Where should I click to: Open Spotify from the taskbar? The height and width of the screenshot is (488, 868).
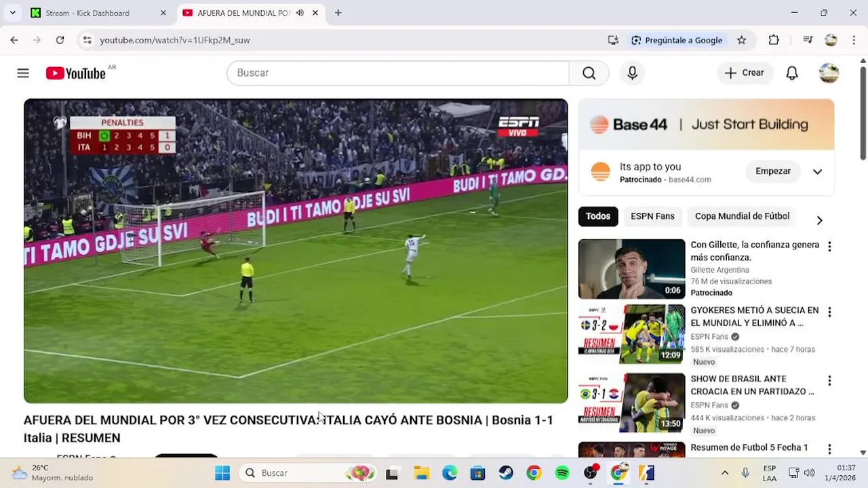click(x=562, y=473)
